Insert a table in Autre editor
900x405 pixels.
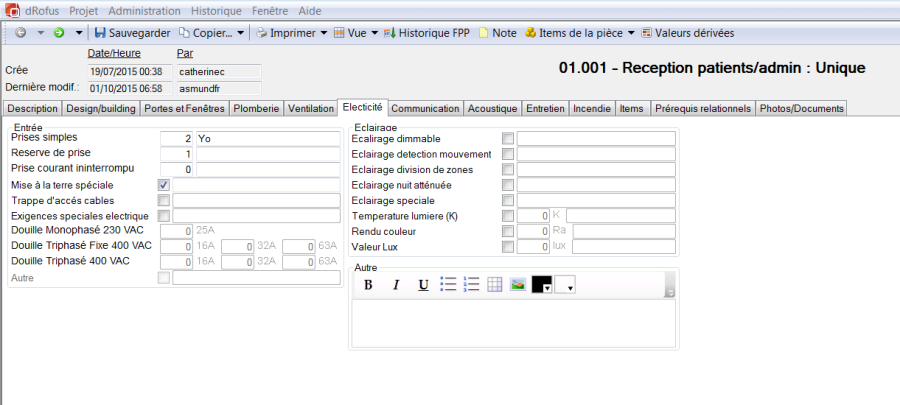(x=495, y=285)
